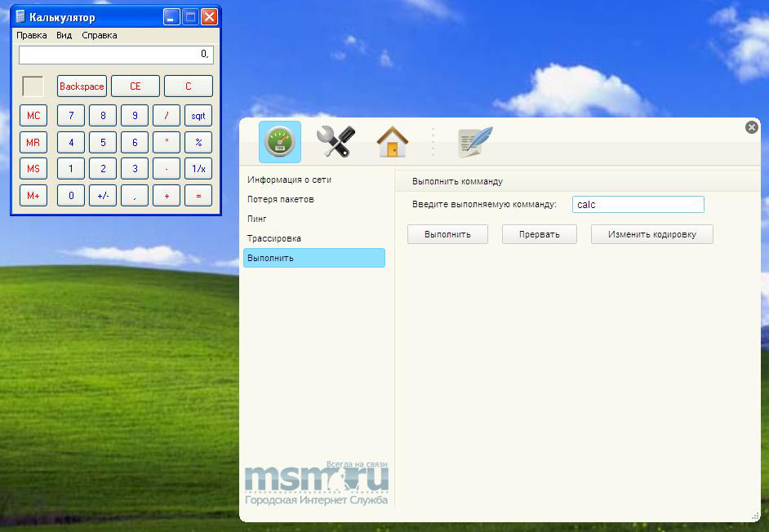Click CE button in Calculator
Image resolution: width=769 pixels, height=532 pixels.
click(x=136, y=86)
